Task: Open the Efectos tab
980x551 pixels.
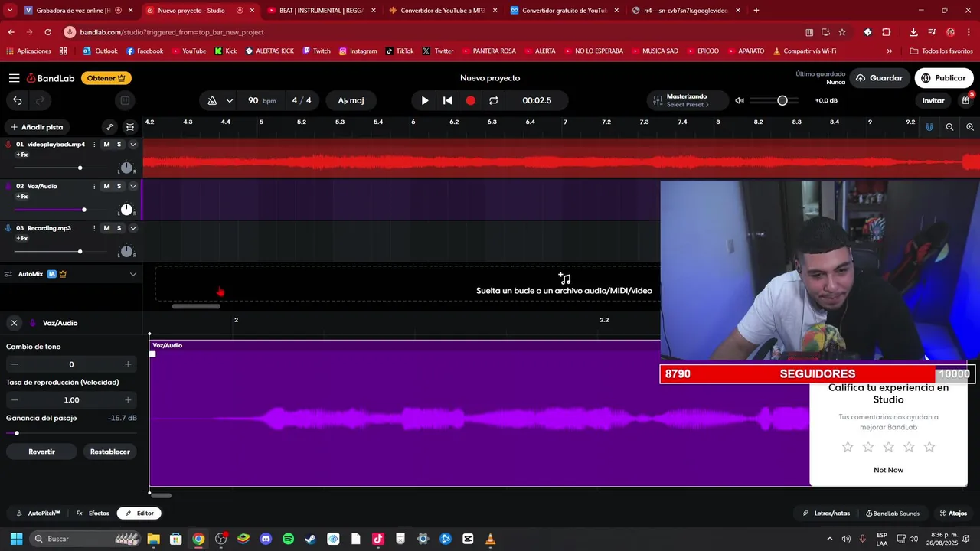Action: (93, 514)
